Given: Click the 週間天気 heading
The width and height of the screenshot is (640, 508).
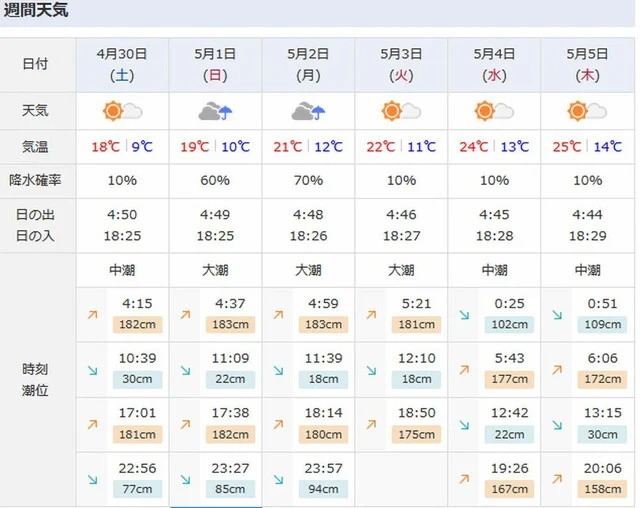Looking at the screenshot, I should 36,10.
